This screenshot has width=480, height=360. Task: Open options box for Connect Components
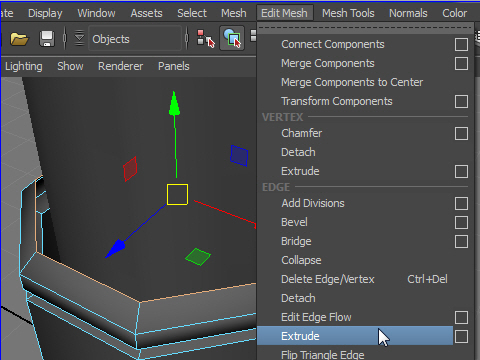click(461, 45)
